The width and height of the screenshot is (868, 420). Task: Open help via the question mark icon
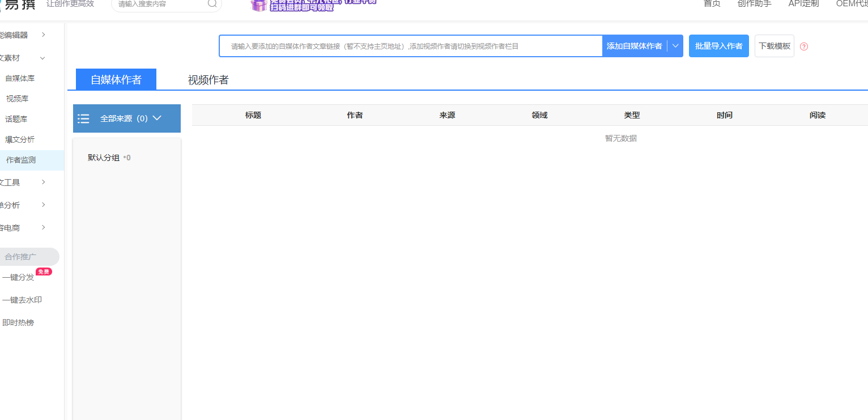point(803,46)
